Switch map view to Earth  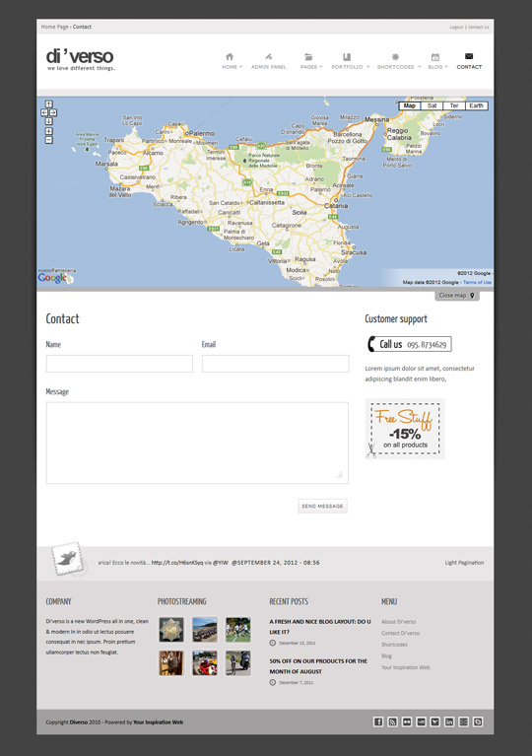tap(476, 106)
